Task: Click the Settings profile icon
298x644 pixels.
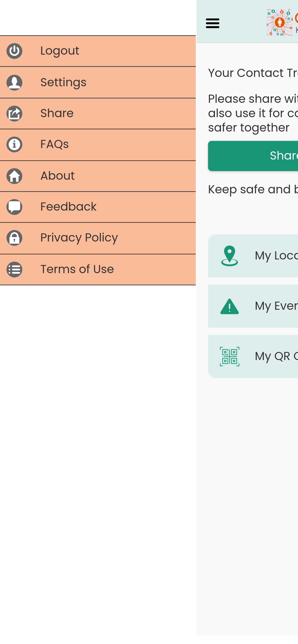Action: coord(14,82)
